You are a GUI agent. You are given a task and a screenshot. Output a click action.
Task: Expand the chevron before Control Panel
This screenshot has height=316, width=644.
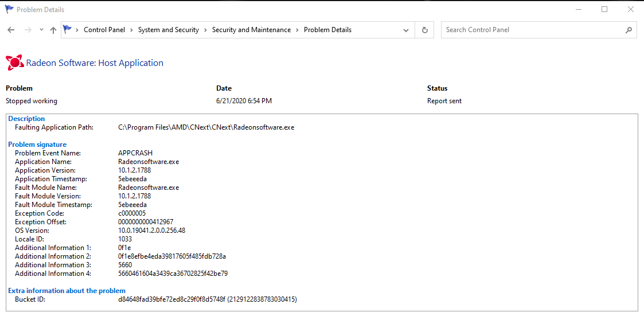77,30
